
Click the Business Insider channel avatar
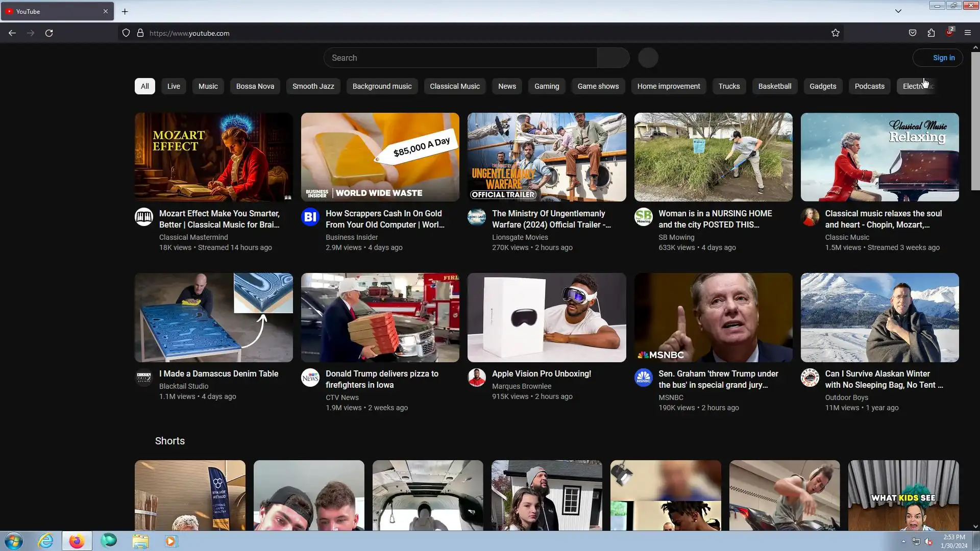click(310, 217)
